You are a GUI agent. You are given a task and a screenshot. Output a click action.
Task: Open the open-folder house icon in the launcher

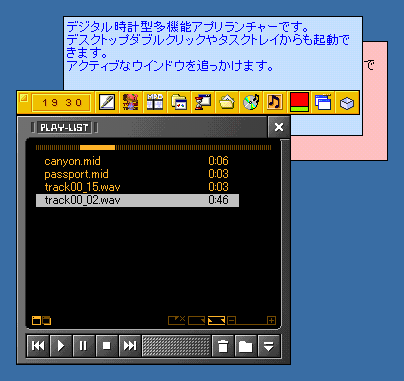[227, 102]
